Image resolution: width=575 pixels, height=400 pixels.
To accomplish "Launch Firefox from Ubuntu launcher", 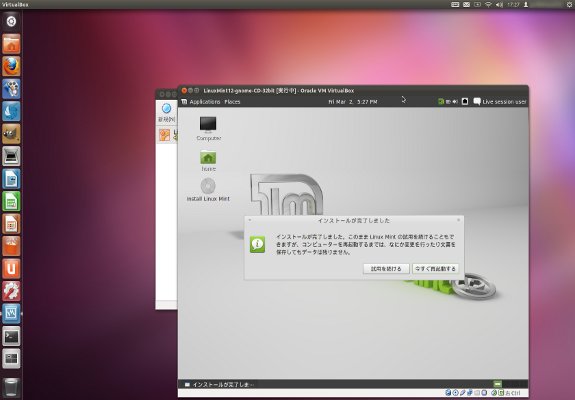I will pos(11,66).
